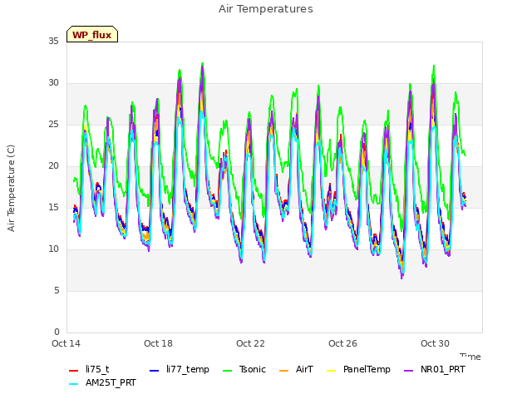Click the orange AirT legend swatch

283,371
